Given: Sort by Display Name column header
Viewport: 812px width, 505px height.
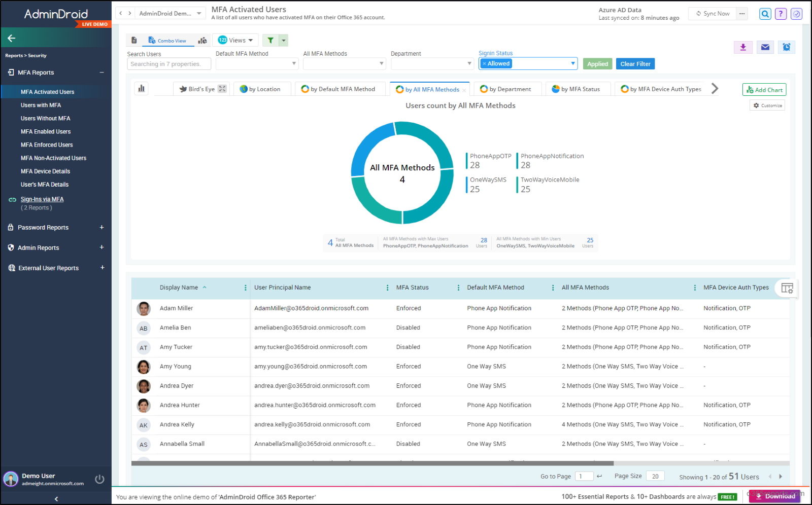Looking at the screenshot, I should 179,287.
